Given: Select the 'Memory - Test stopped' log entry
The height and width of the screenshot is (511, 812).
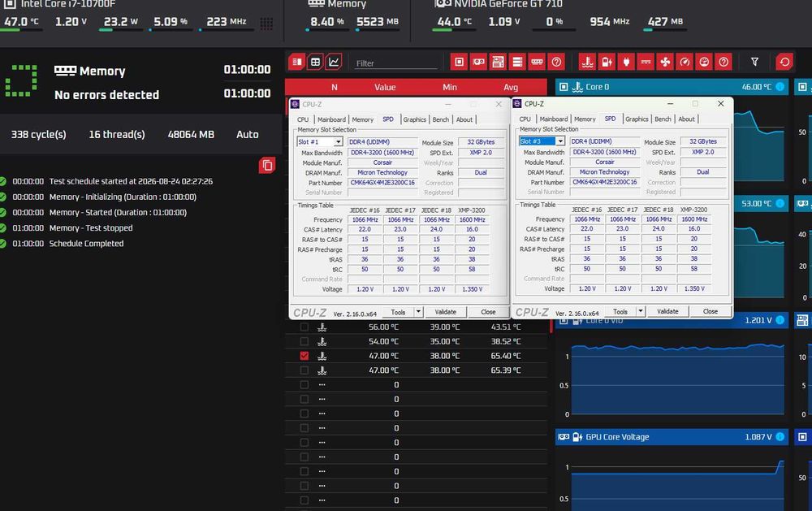Looking at the screenshot, I should tap(91, 228).
